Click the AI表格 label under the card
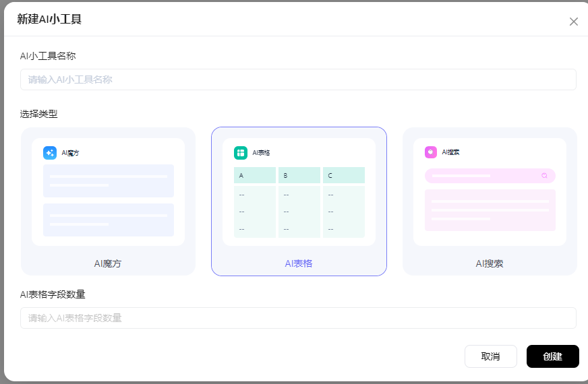Image resolution: width=588 pixels, height=384 pixels. coord(299,263)
